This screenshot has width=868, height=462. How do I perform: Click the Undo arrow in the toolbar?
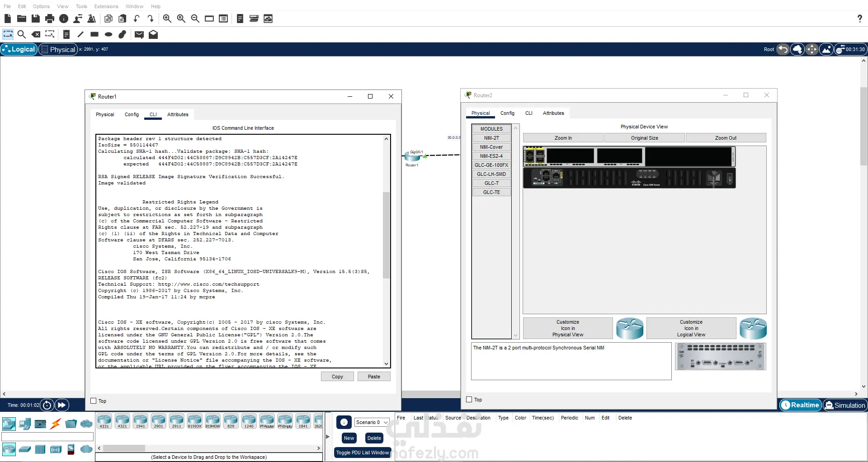pyautogui.click(x=137, y=19)
